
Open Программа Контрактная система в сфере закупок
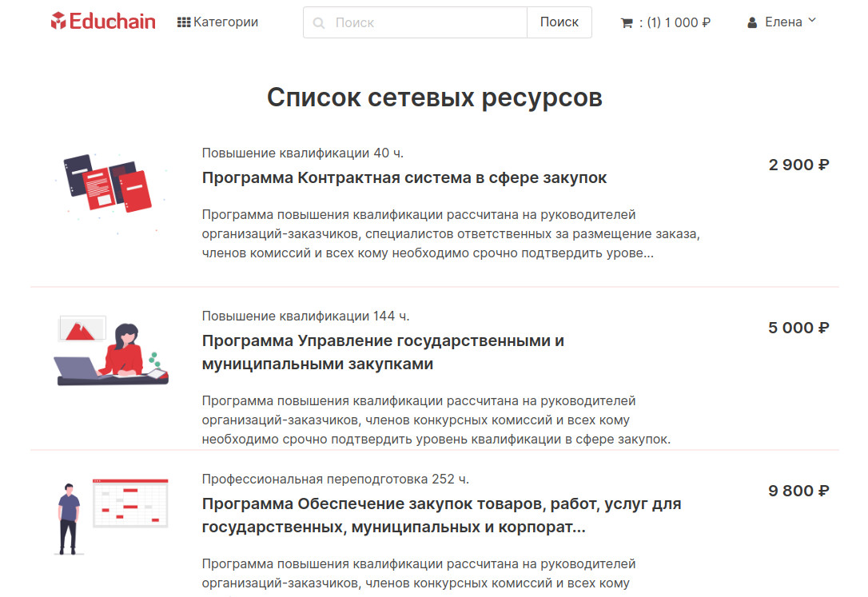coord(404,177)
